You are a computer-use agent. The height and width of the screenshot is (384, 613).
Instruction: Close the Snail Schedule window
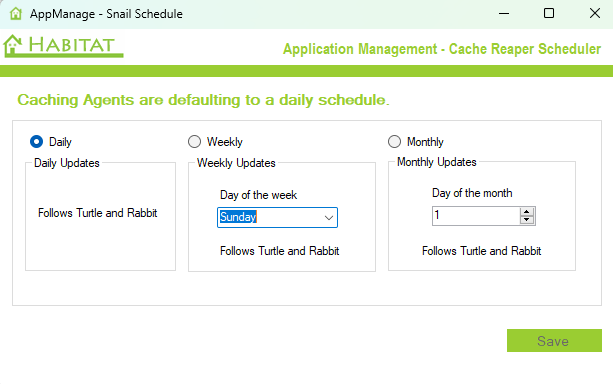(595, 14)
